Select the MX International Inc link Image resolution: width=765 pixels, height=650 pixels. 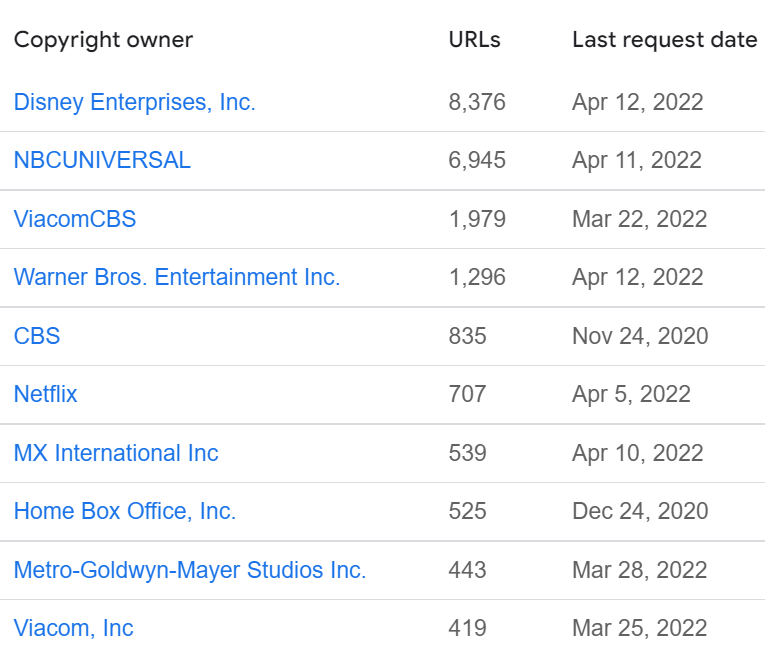click(116, 453)
